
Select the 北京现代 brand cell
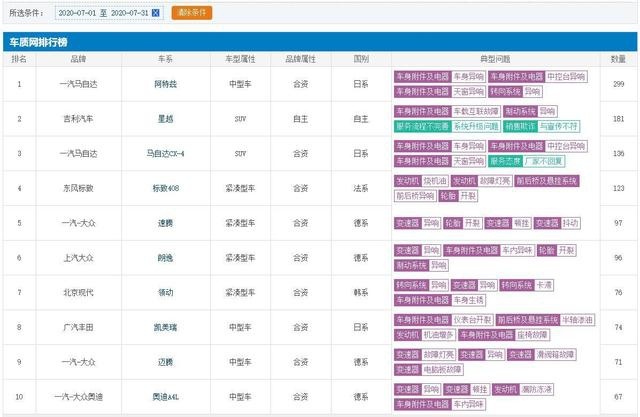click(x=78, y=293)
